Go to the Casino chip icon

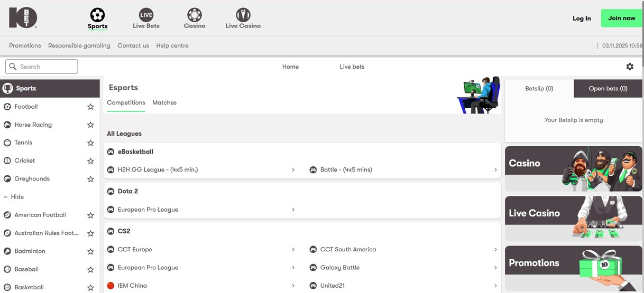point(195,14)
